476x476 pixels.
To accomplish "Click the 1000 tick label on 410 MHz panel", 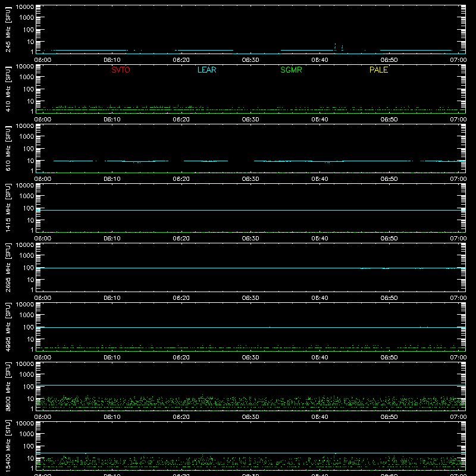I will 27,77.
